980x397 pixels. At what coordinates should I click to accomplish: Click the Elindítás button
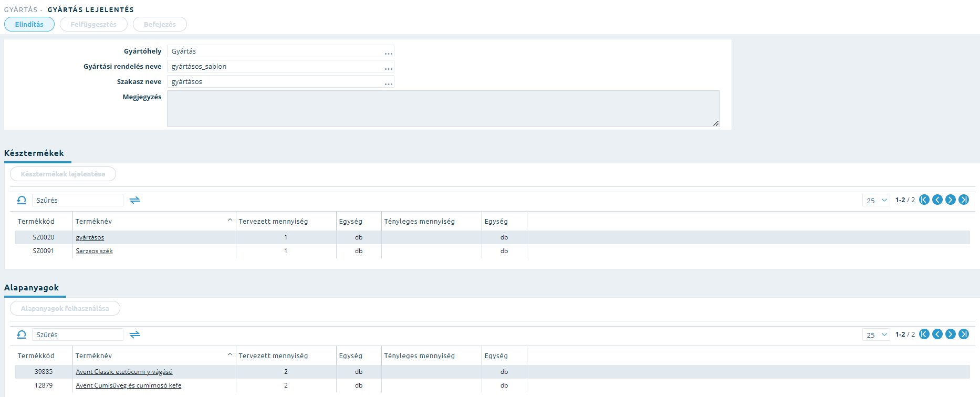tap(29, 24)
